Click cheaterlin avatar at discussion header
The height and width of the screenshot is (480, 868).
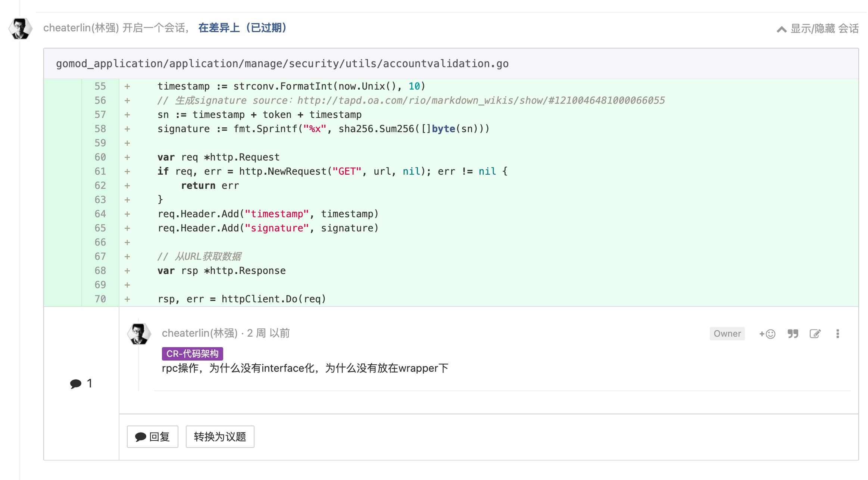pyautogui.click(x=21, y=29)
